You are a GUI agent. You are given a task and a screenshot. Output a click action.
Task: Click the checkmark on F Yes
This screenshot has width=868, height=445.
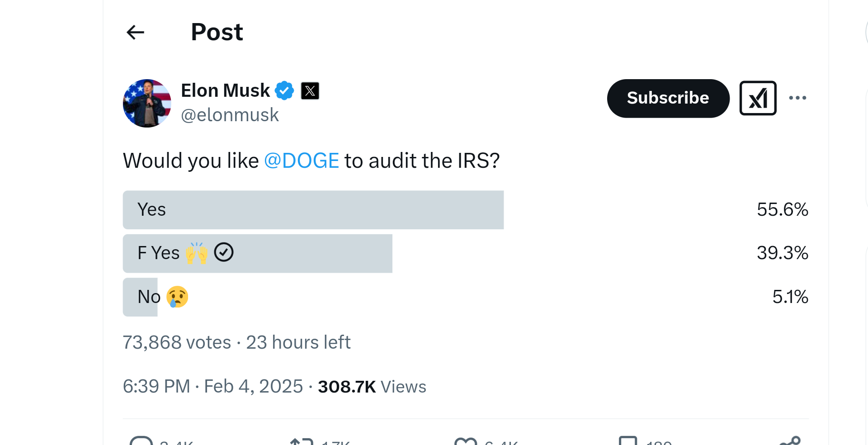pyautogui.click(x=224, y=252)
